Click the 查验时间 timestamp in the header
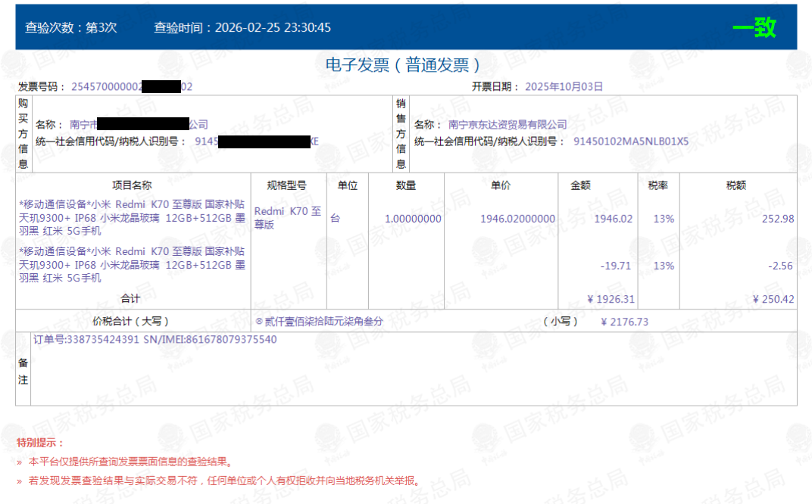812x504 pixels. tap(242, 28)
